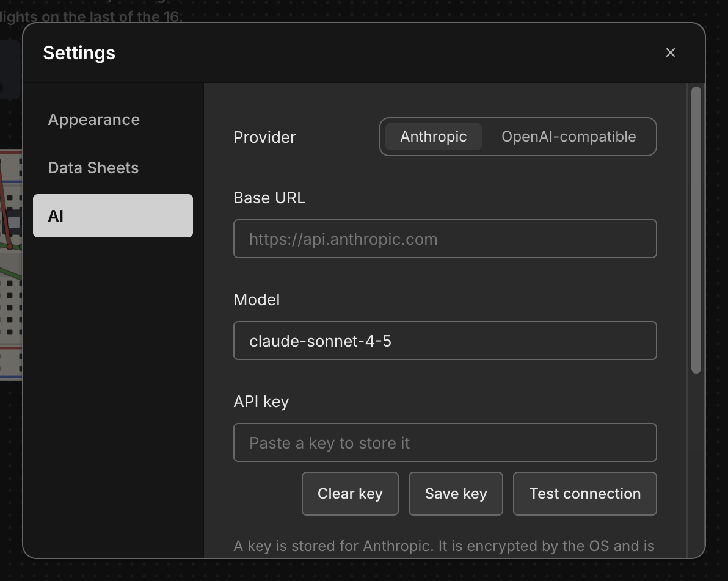
Task: Choose Anthropic as the provider
Action: (433, 137)
